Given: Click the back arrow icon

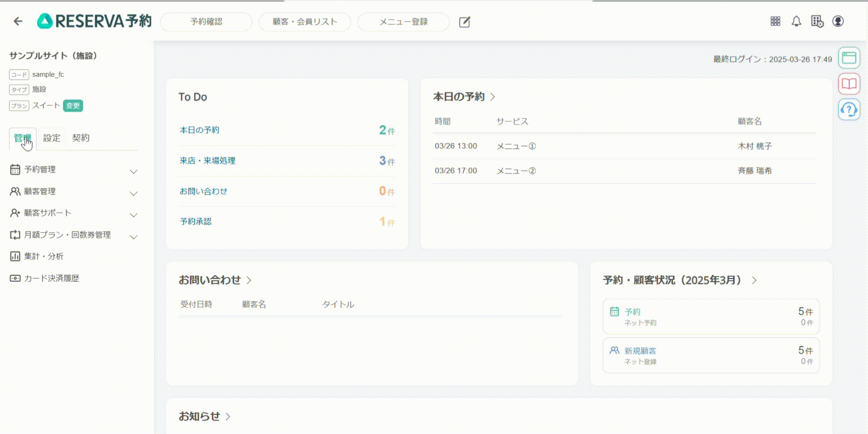Looking at the screenshot, I should point(18,21).
